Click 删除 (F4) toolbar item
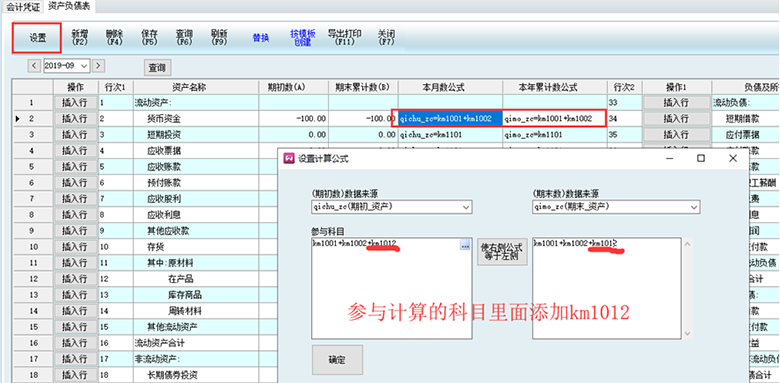Screen dimensions: 780x383 [114, 38]
